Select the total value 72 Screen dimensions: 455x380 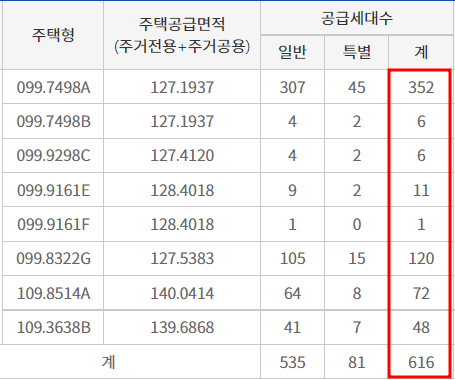point(421,294)
